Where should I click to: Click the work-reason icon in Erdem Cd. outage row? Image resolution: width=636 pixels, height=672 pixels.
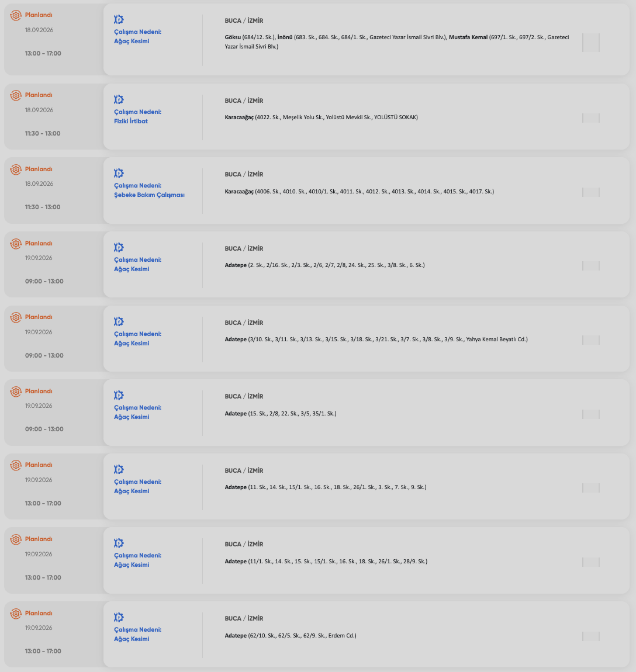(119, 617)
